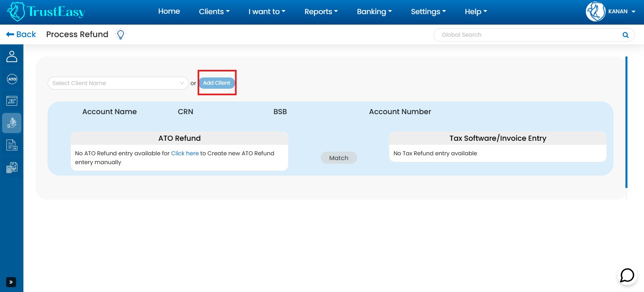
Task: Expand the Clients menu
Action: point(214,12)
